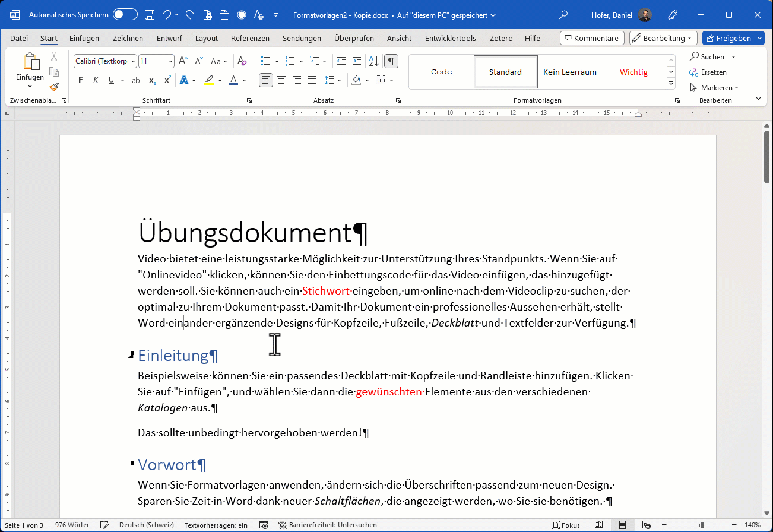The height and width of the screenshot is (532, 773).
Task: Toggle italic formatting
Action: [x=96, y=80]
